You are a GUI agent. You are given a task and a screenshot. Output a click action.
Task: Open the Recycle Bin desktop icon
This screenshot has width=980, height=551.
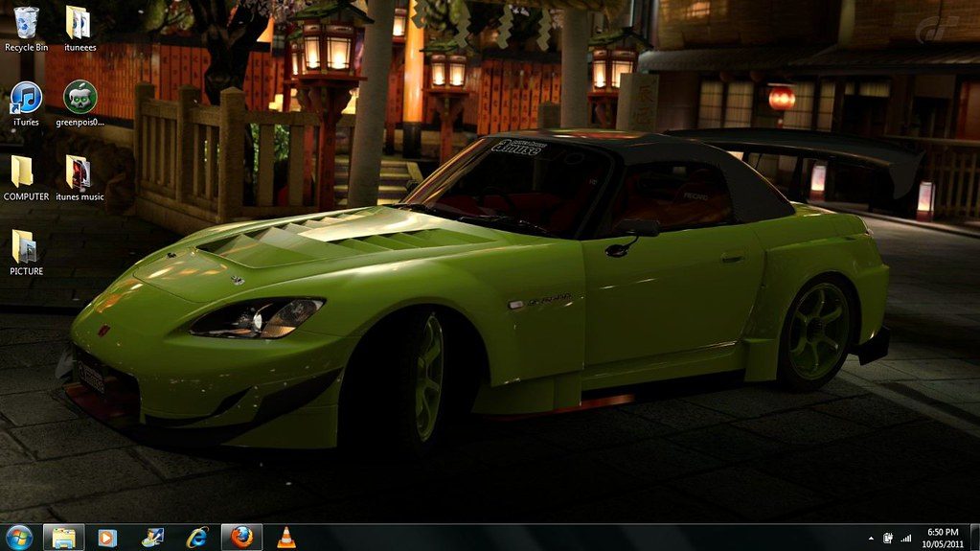coord(26,29)
